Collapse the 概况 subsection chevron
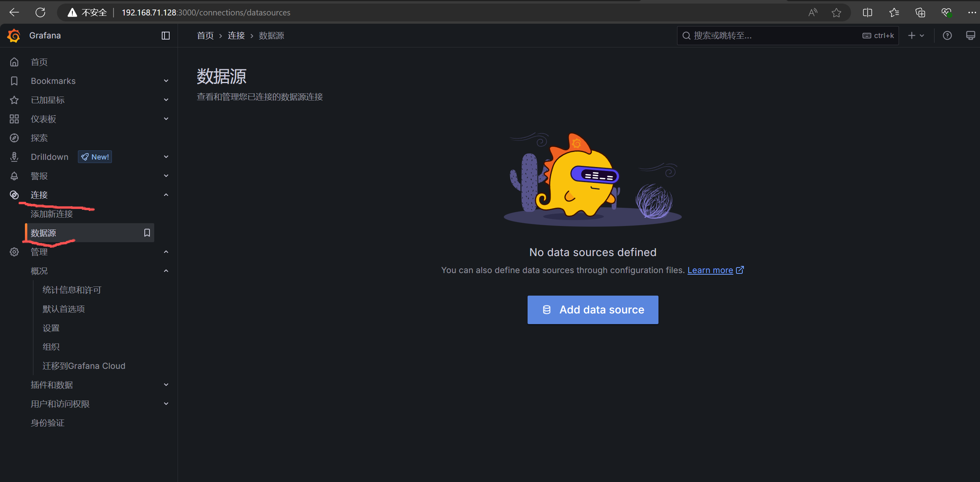Screen dimensions: 980x482 pos(166,271)
